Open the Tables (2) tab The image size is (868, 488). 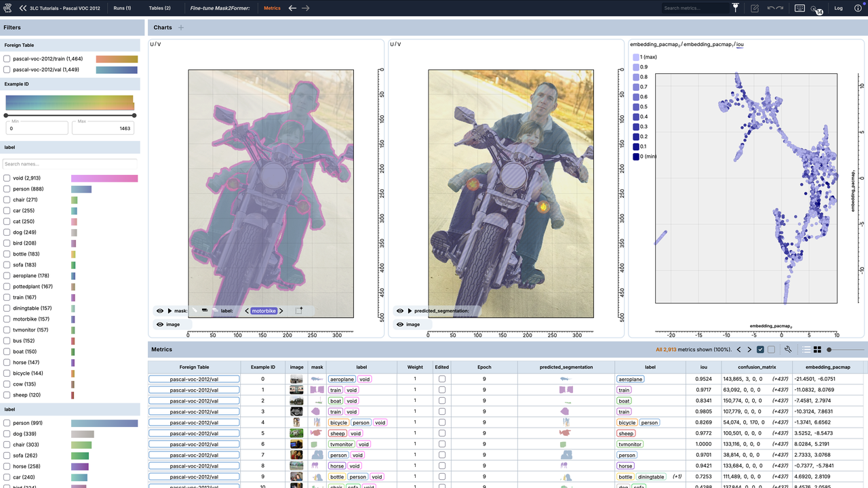pos(160,8)
